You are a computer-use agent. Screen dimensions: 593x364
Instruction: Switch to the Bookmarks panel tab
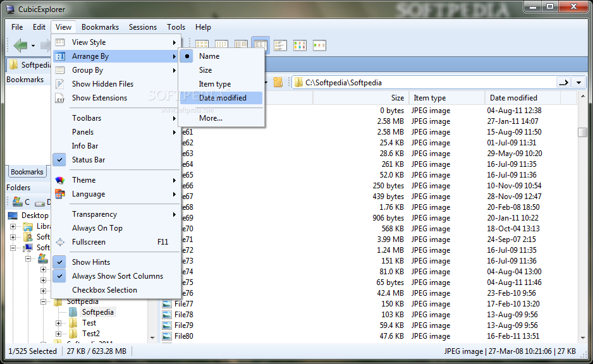[x=27, y=172]
